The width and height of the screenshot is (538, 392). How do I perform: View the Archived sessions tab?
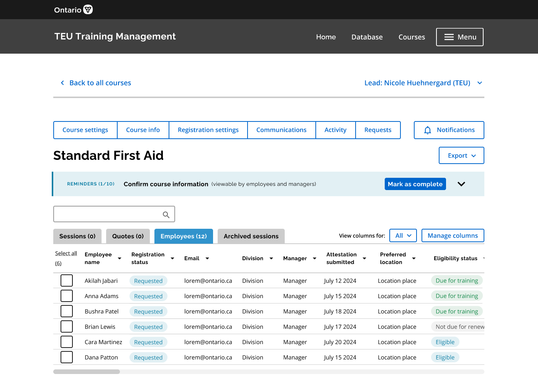tap(251, 236)
